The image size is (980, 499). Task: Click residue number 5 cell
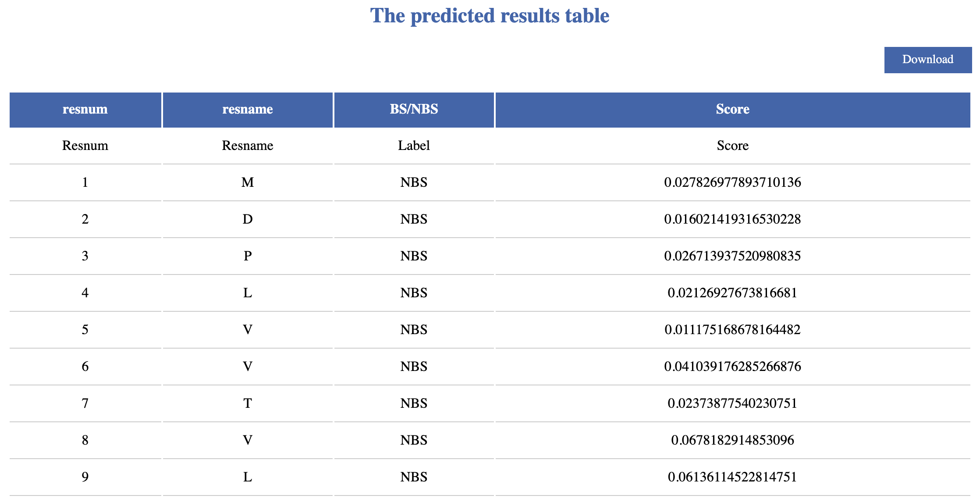(x=85, y=330)
